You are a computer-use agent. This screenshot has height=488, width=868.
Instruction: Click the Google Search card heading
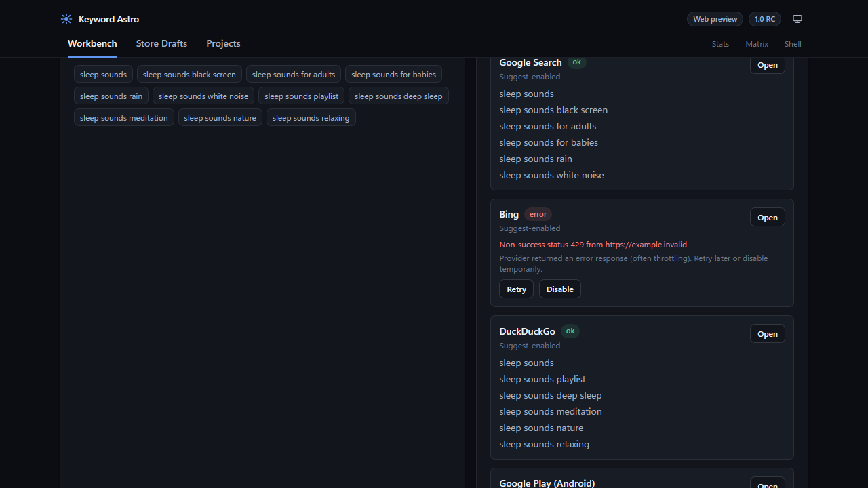530,62
